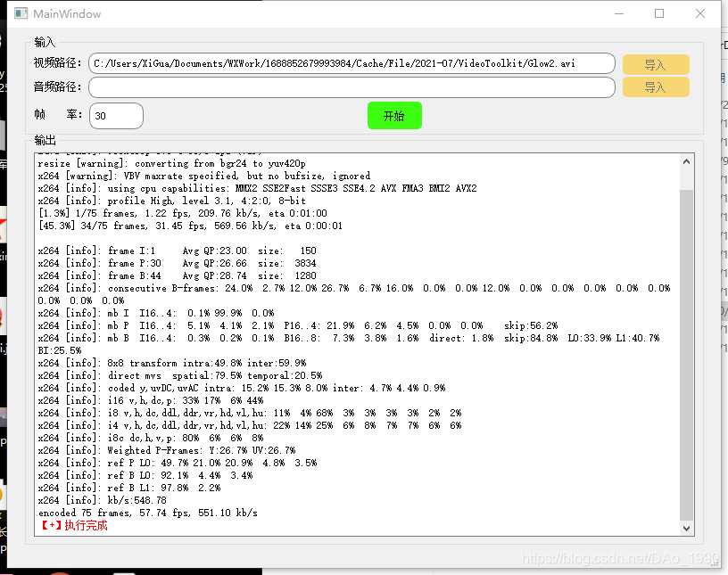The height and width of the screenshot is (575, 728).
Task: Click the 'direct mvs spatial:79.5%' line
Action: coord(180,375)
